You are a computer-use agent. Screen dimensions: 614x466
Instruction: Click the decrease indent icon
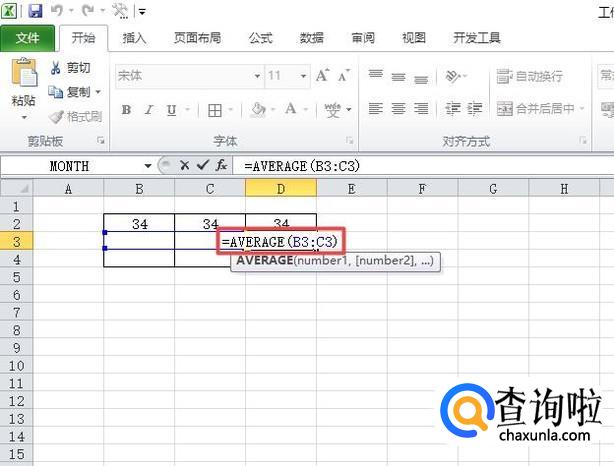point(453,108)
